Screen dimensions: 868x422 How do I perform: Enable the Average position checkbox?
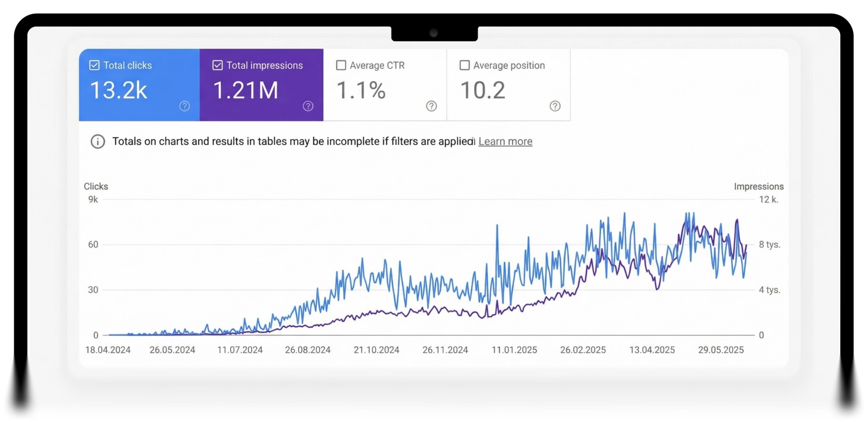click(x=464, y=65)
